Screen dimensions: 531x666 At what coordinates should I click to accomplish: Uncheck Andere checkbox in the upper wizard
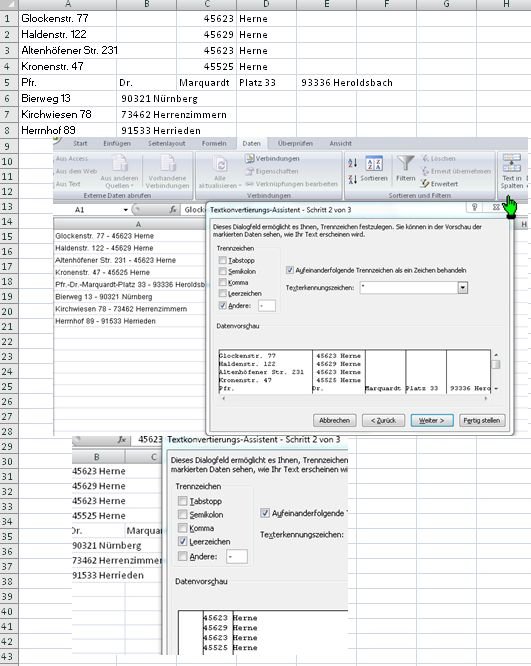223,305
